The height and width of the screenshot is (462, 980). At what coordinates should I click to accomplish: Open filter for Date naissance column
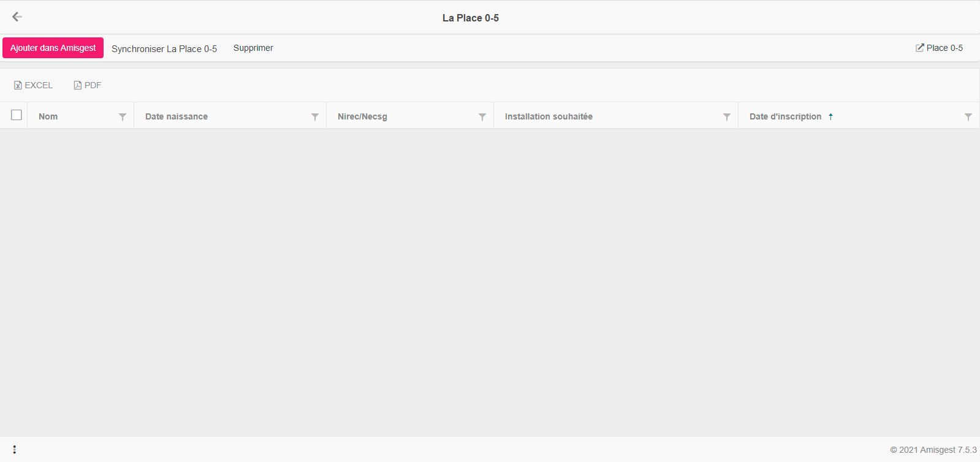coord(315,116)
